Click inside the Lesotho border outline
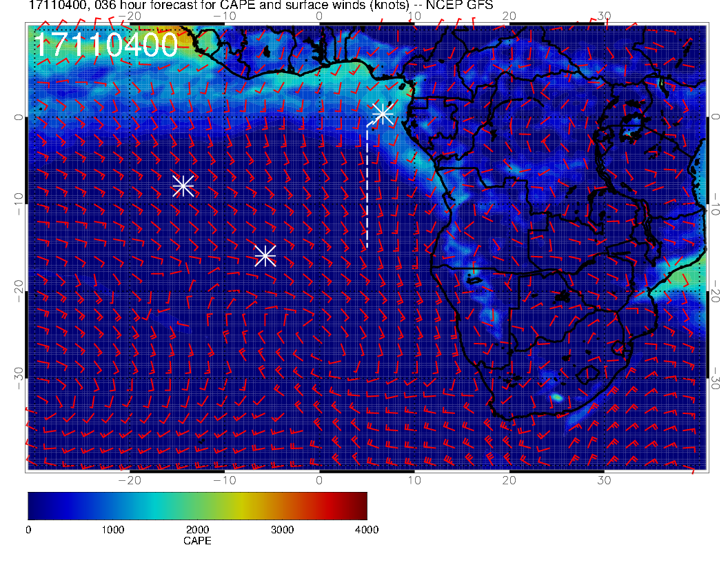Image resolution: width=728 pixels, height=563 pixels. click(x=587, y=375)
